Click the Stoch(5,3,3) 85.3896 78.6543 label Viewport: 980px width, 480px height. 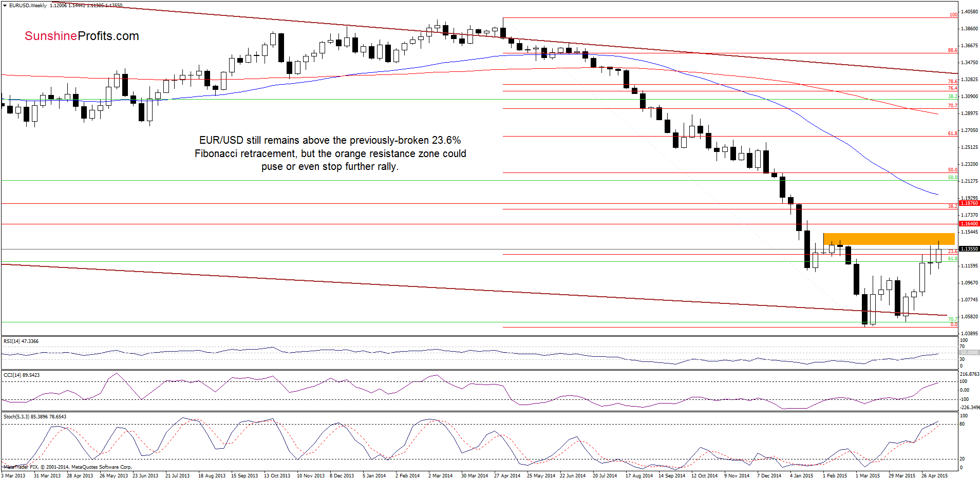point(35,417)
